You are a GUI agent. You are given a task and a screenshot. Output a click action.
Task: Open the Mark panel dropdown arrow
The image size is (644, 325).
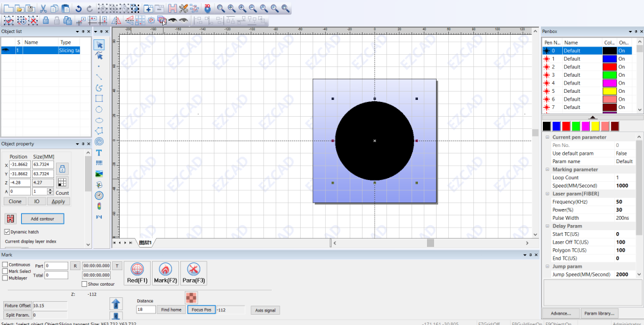click(526, 255)
